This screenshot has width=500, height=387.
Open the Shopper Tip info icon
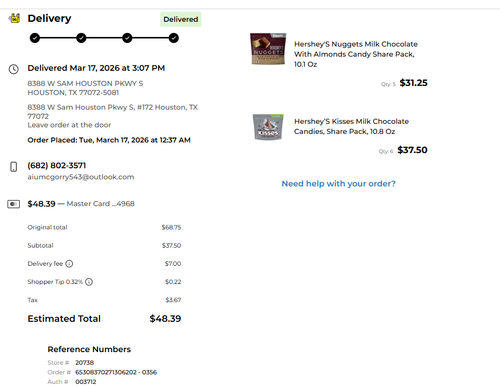pyautogui.click(x=89, y=282)
